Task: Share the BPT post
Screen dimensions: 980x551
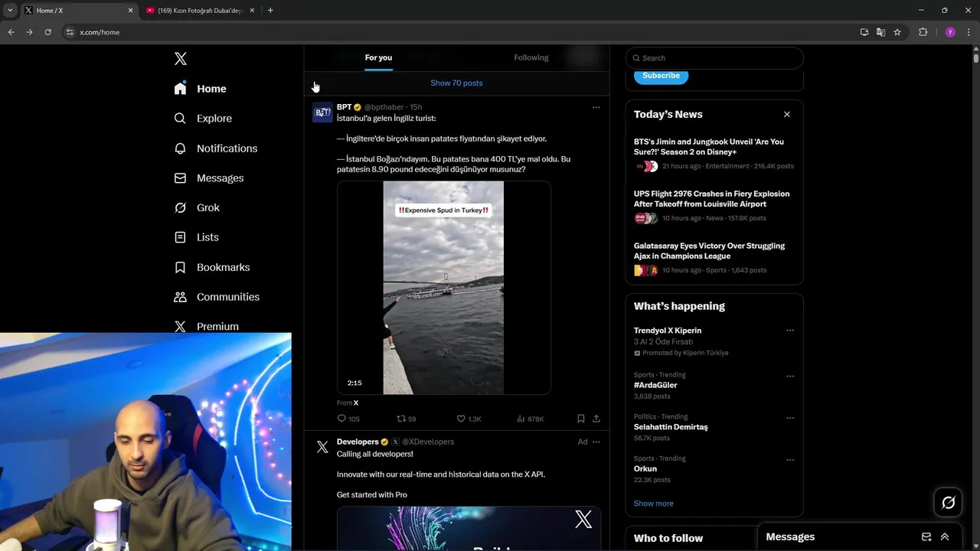Action: point(596,419)
